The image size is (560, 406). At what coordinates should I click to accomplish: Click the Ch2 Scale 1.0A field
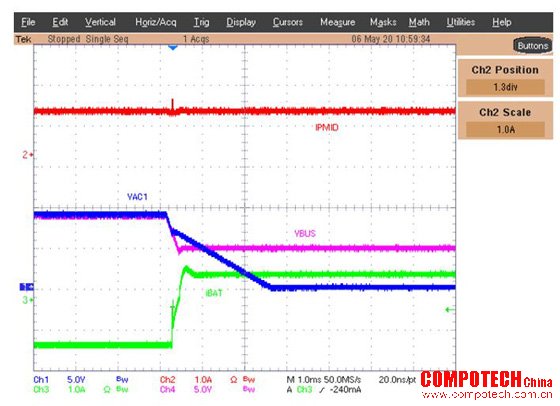point(505,129)
